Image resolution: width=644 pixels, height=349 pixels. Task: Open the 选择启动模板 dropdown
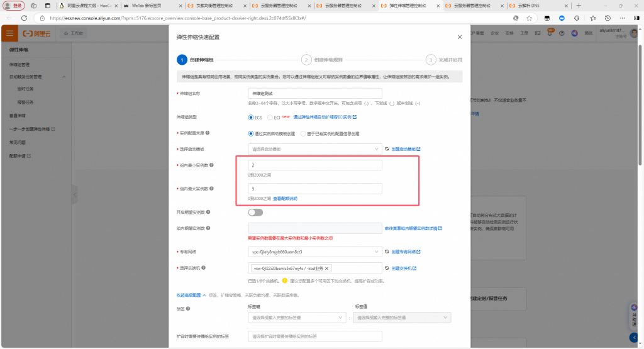click(315, 149)
